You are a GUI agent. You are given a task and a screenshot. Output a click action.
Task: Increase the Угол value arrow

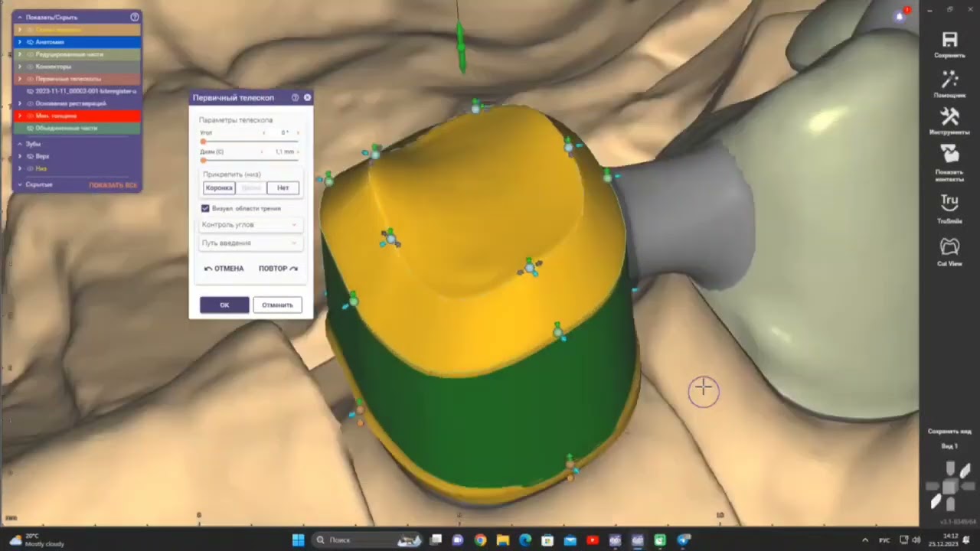click(x=298, y=133)
